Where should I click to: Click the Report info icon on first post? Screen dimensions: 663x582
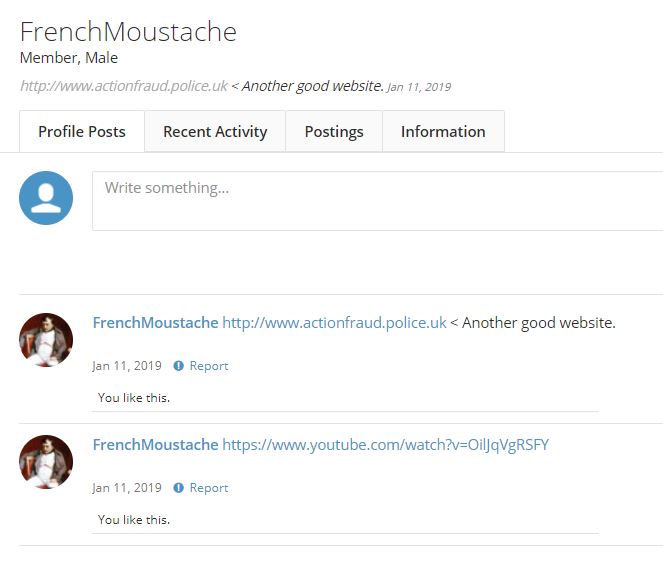pos(179,366)
